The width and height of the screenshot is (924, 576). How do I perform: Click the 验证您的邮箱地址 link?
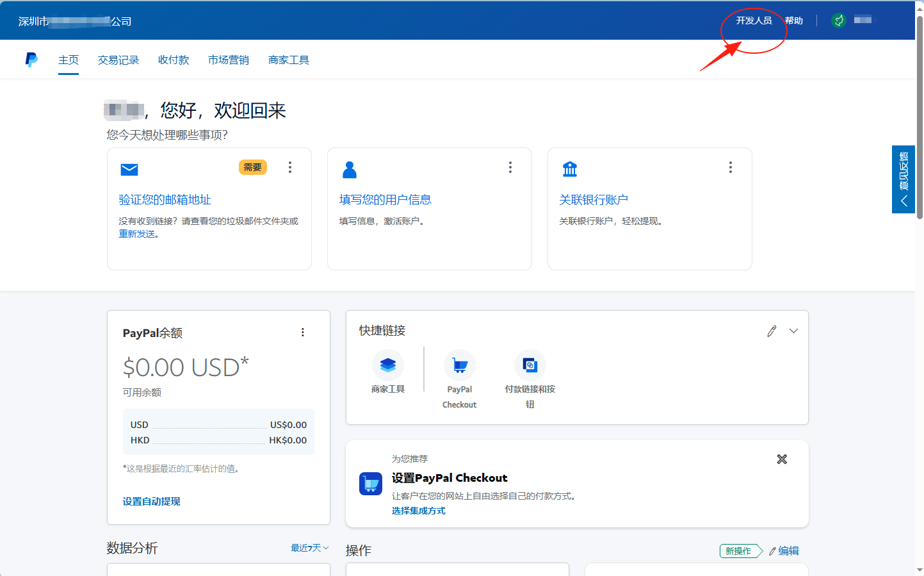(x=165, y=200)
